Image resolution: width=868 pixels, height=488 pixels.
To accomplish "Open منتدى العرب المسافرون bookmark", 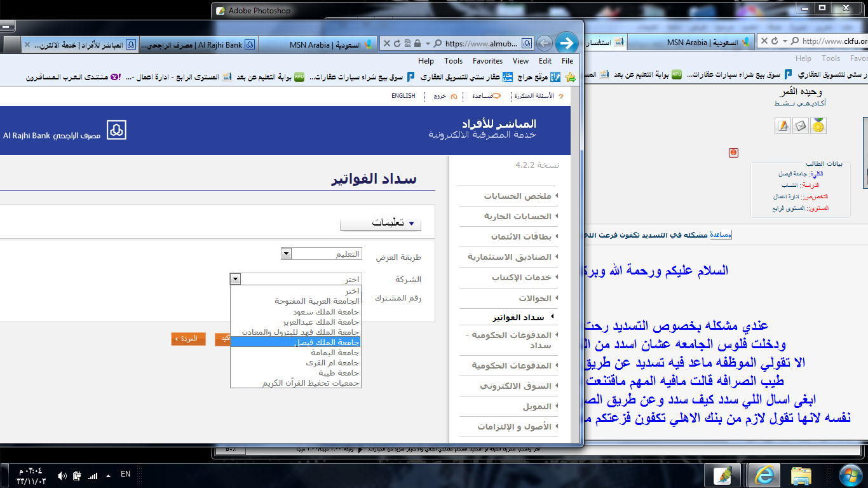I will point(73,77).
